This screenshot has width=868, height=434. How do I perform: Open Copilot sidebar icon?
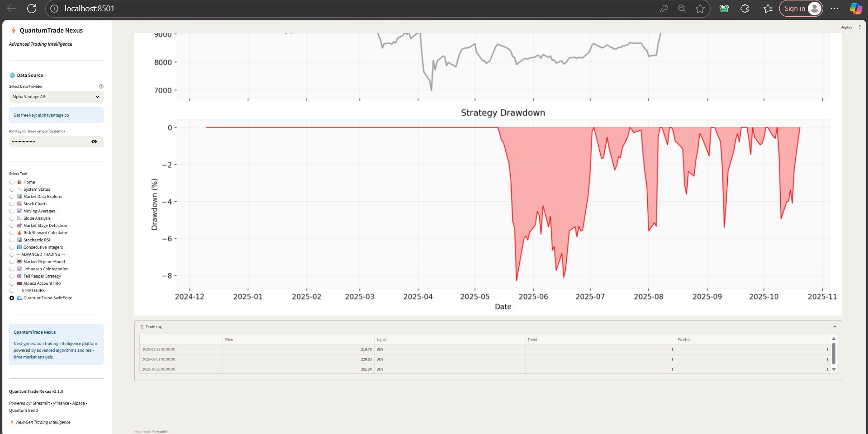click(856, 9)
